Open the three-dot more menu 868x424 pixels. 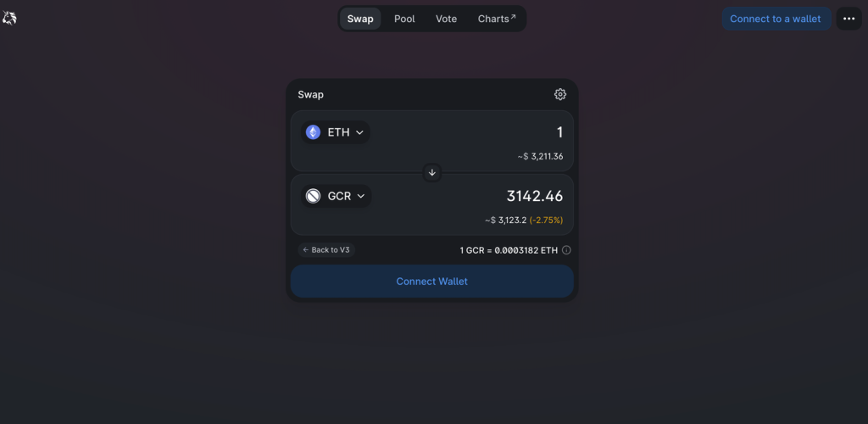(x=849, y=19)
